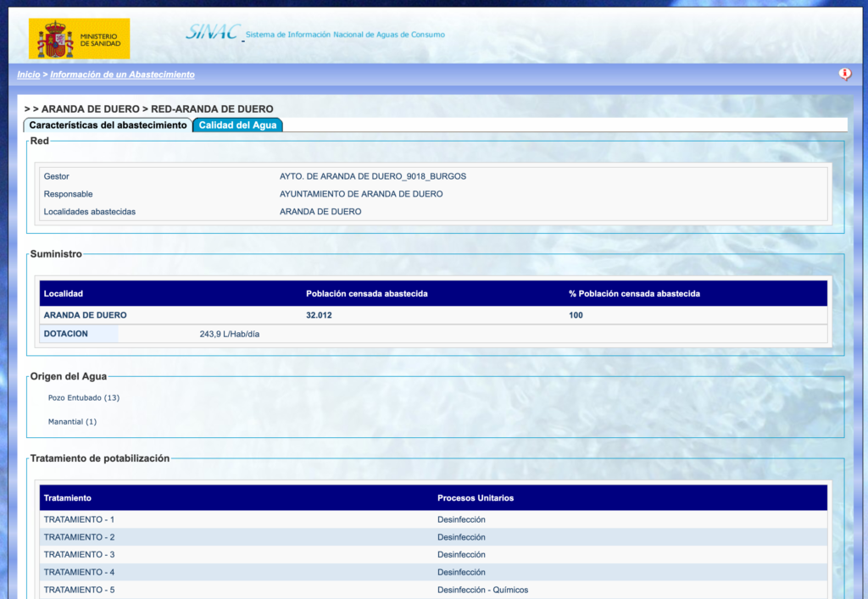Click the Localidad column header
The image size is (868, 599).
coord(63,294)
